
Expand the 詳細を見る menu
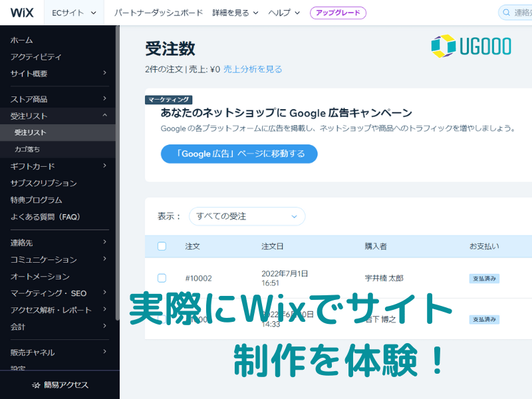[235, 13]
